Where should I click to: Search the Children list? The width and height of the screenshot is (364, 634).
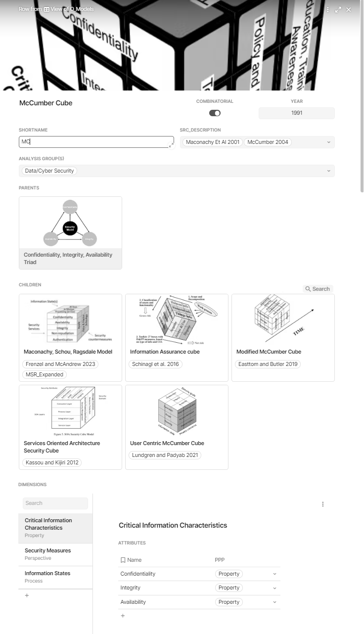pyautogui.click(x=318, y=289)
